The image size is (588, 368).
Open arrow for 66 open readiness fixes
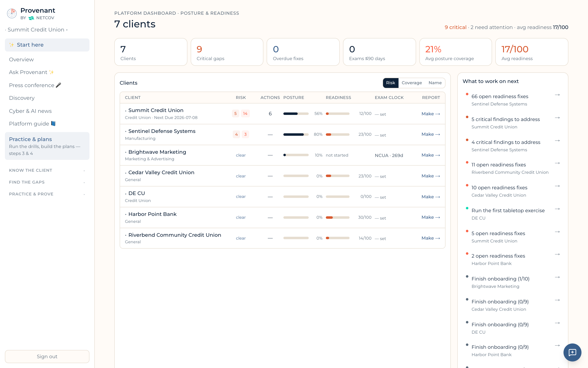[x=557, y=95]
